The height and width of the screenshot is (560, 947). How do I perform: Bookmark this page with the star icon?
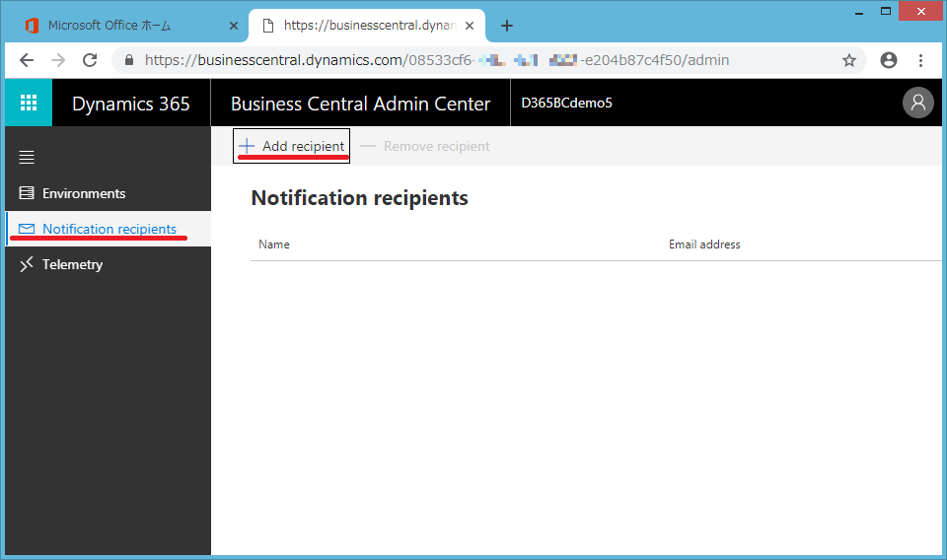pyautogui.click(x=849, y=60)
